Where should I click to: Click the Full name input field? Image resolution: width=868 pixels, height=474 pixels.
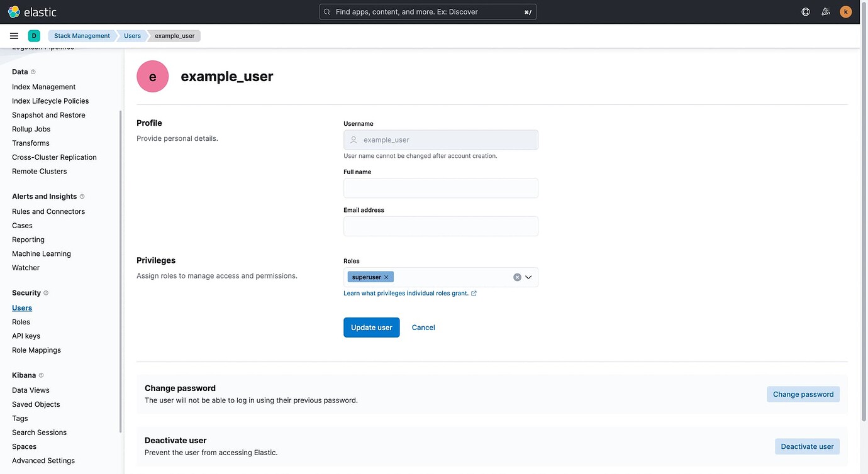(440, 189)
